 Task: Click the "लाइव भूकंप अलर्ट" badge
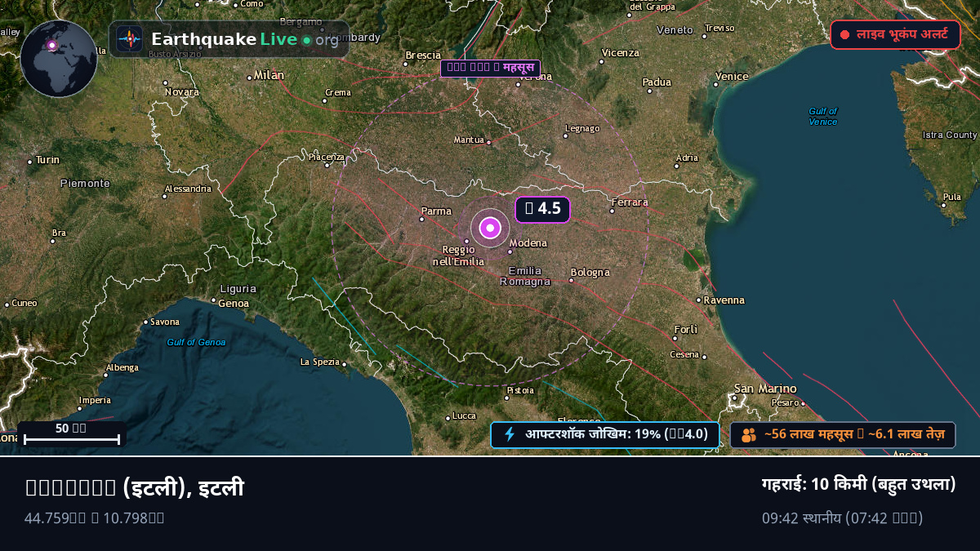[895, 34]
